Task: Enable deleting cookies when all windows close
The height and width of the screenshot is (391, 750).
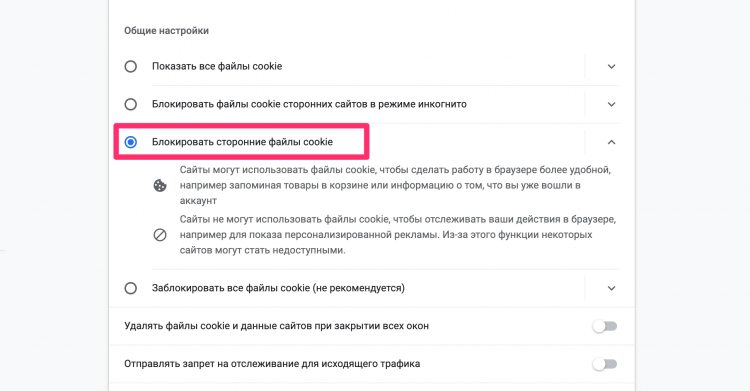Action: point(605,326)
